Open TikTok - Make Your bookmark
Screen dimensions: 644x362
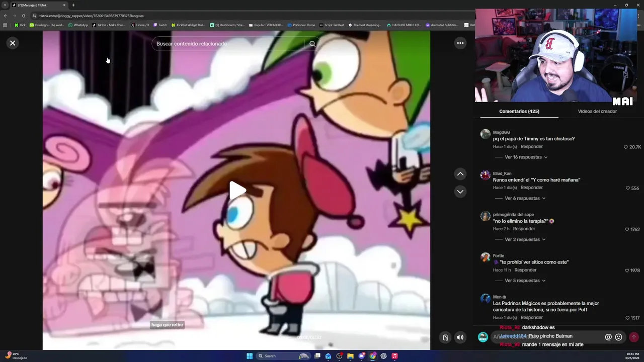(x=109, y=25)
